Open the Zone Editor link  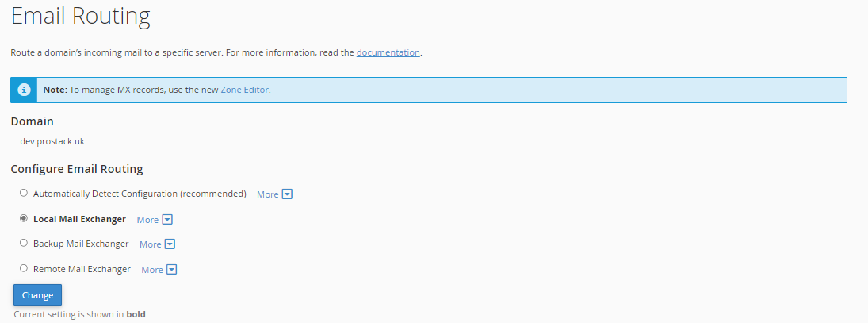[x=245, y=89]
